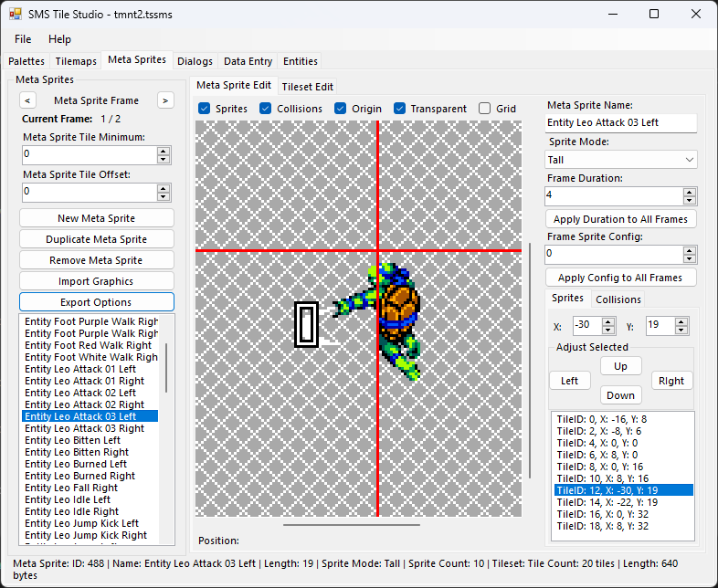The image size is (718, 588).
Task: Select the Meta Sprites tab
Action: coord(137,59)
